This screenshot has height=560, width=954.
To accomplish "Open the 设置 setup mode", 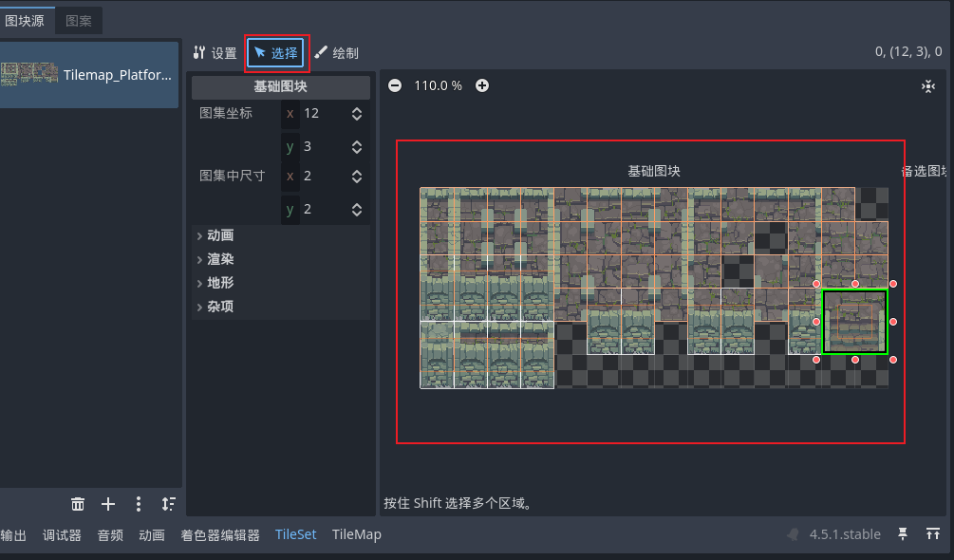I will 215,53.
